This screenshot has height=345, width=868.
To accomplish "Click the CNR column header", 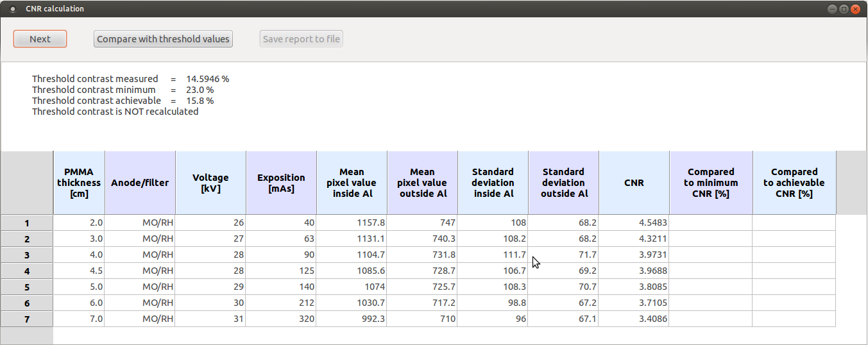I will (634, 183).
